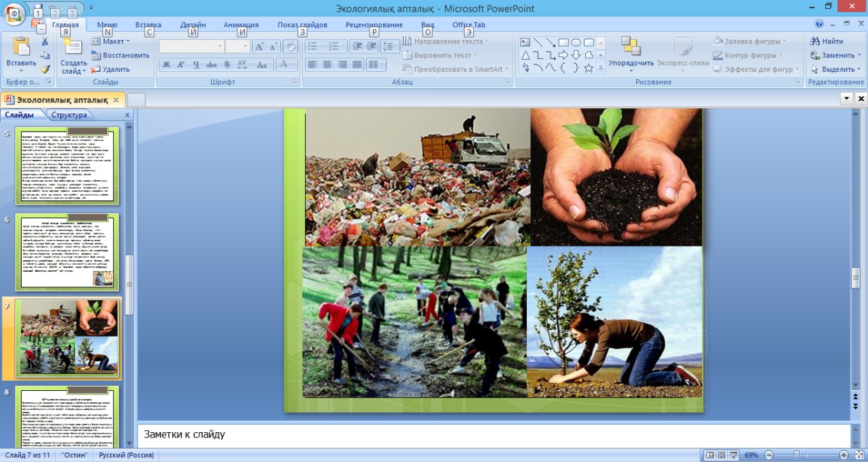The width and height of the screenshot is (868, 462).
Task: Open the Макет layout dropdown
Action: pyautogui.click(x=111, y=41)
